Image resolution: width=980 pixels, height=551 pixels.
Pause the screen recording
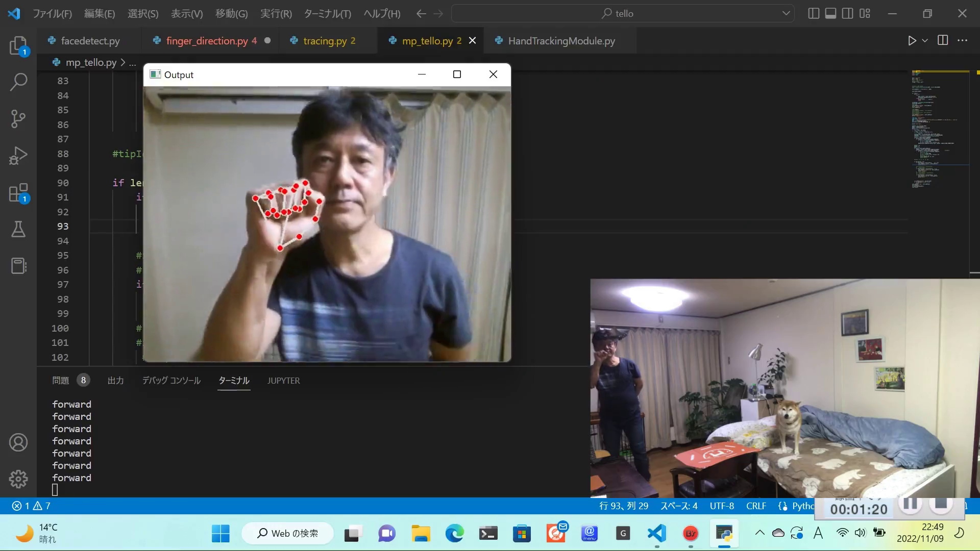click(x=910, y=504)
